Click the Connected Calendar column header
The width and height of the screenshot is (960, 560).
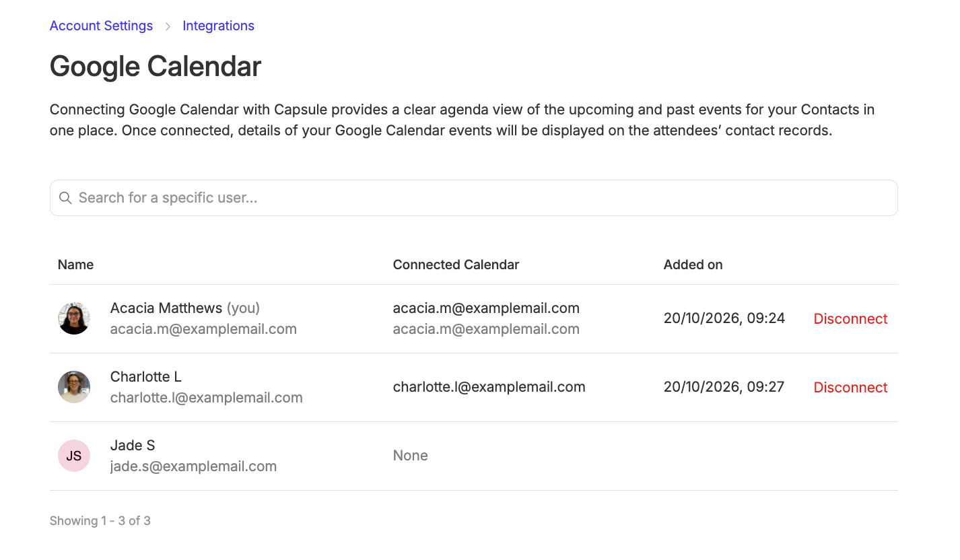pyautogui.click(x=456, y=265)
